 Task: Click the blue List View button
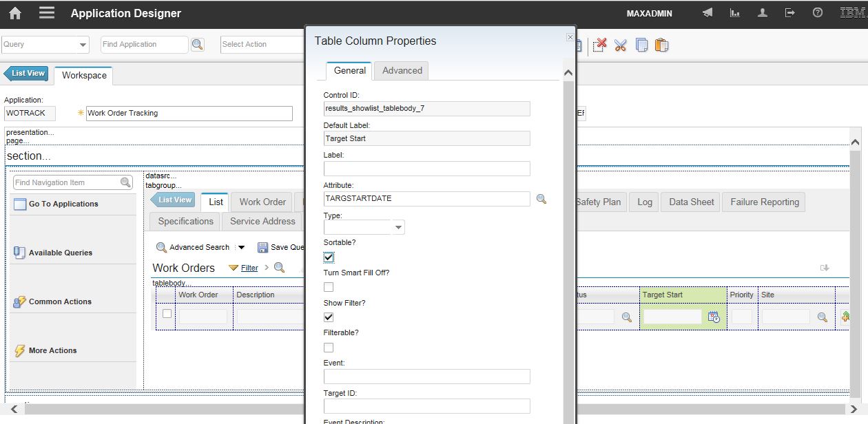26,74
